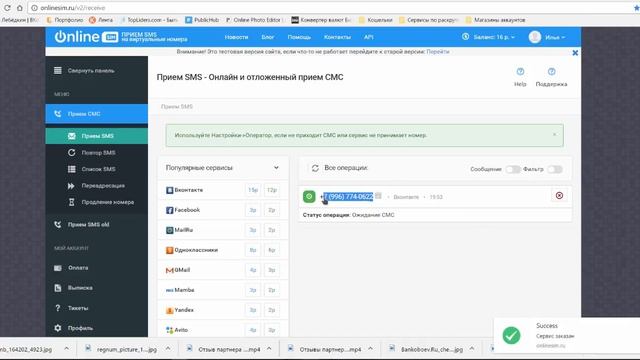The height and width of the screenshot is (360, 640).
Task: Click the Вконтакте service icon
Action: coord(169,190)
